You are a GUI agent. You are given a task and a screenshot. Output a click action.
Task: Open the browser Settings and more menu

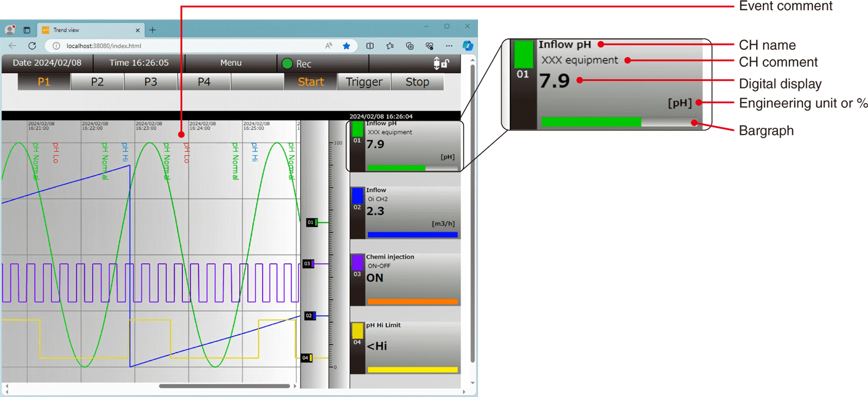click(449, 46)
